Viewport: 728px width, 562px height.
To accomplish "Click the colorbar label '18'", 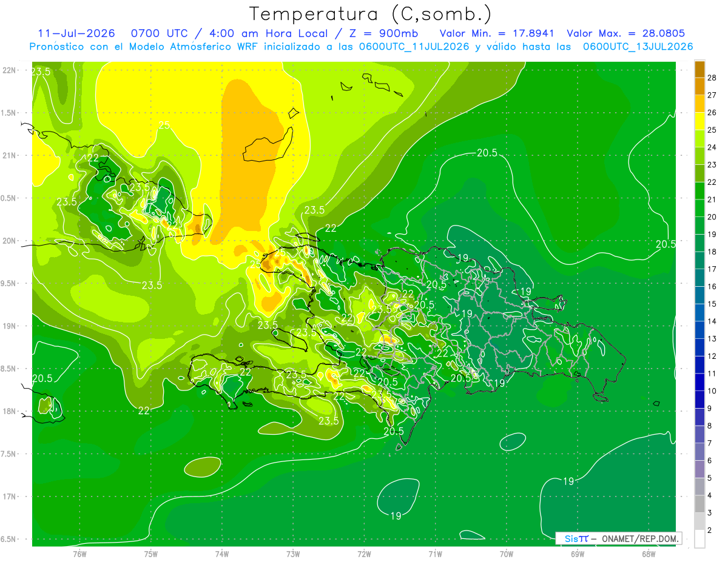I will point(712,252).
